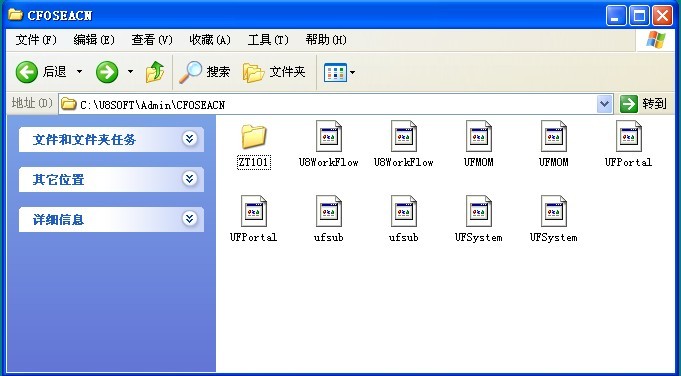Click the 搜索 search label
Viewport: 681px width, 376px height.
(218, 72)
